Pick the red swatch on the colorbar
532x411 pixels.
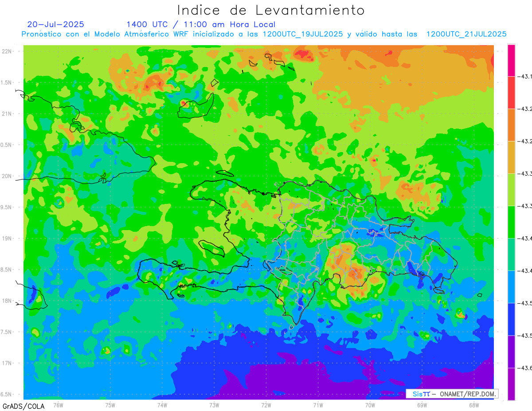coord(511,93)
